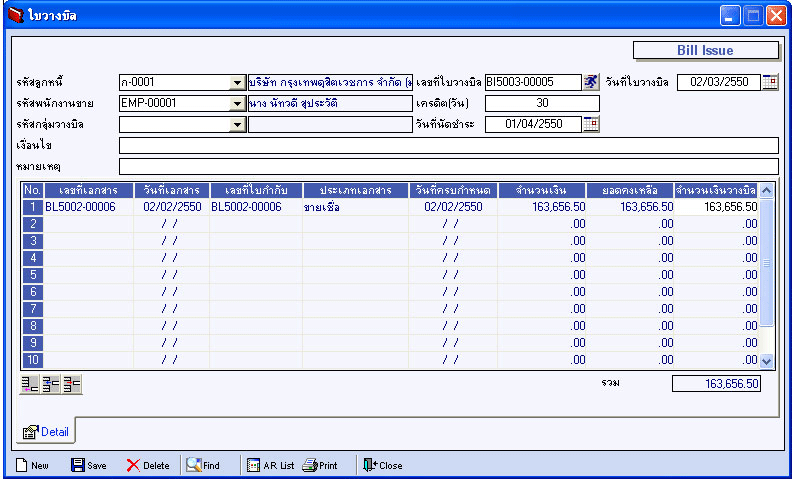Expand the salesperson code dropdown EMP-00001

pos(237,104)
